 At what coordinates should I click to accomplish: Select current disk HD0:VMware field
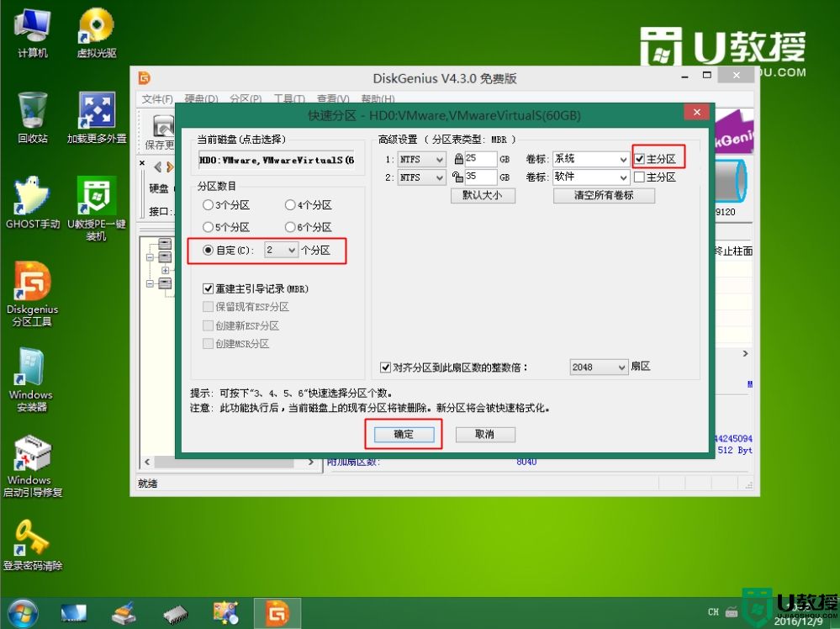tap(277, 160)
